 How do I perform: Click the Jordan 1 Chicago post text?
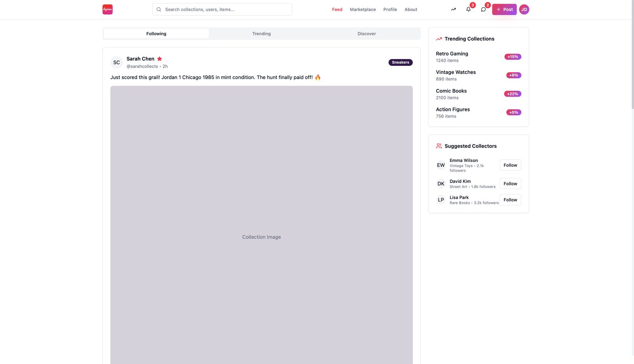pyautogui.click(x=216, y=77)
